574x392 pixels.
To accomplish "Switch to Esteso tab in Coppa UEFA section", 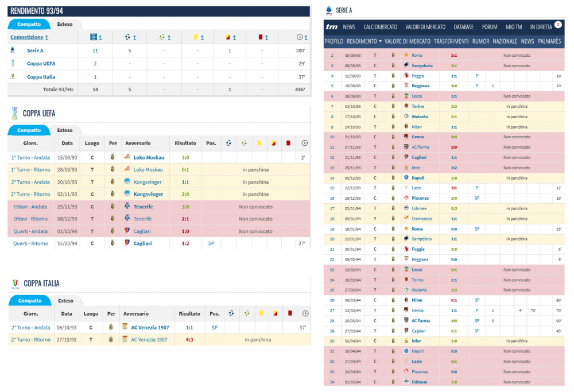I will [65, 130].
